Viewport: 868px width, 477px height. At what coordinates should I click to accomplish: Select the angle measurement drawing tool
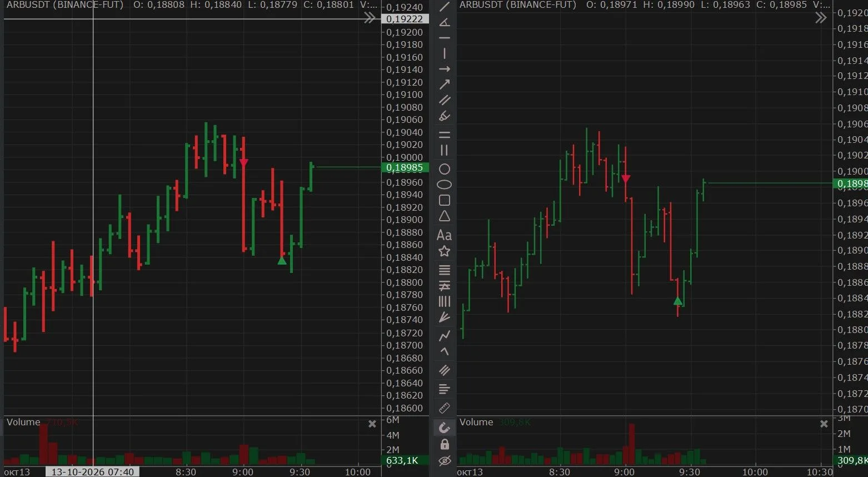click(444, 22)
